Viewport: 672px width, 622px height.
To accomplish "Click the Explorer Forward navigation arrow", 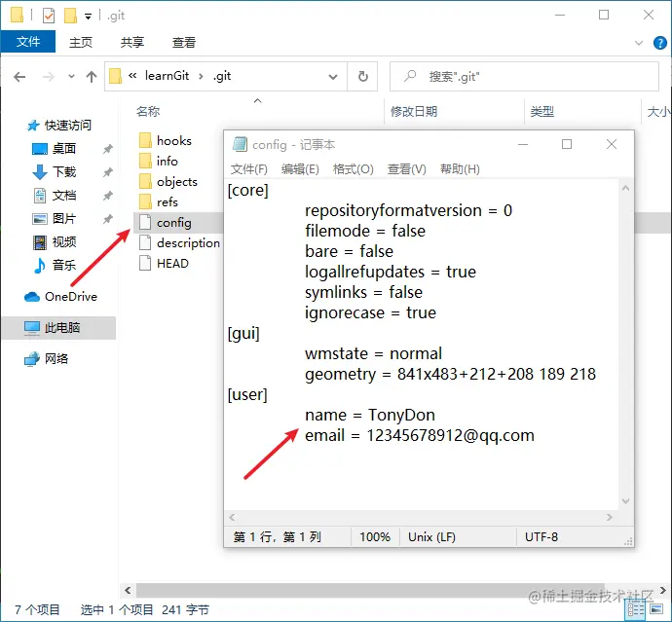I will click(49, 77).
